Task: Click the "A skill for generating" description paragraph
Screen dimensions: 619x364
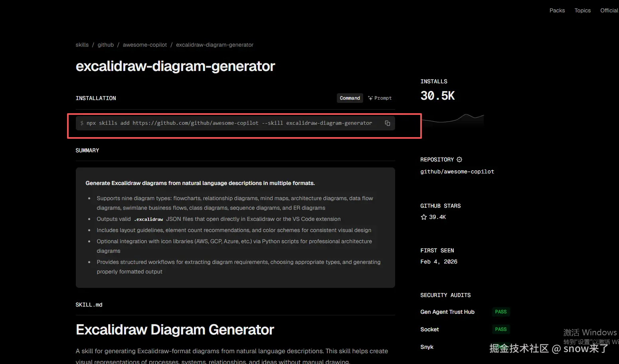Action: tap(232, 356)
